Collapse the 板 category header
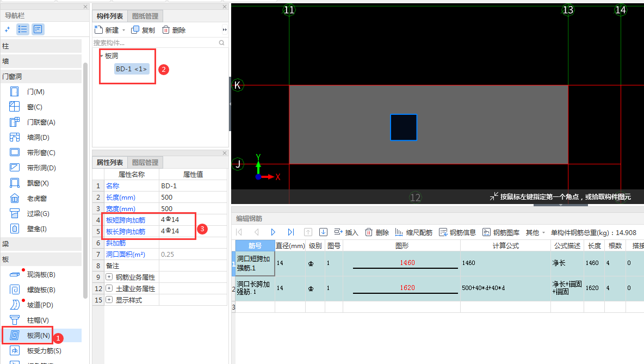The image size is (644, 364). (41, 259)
